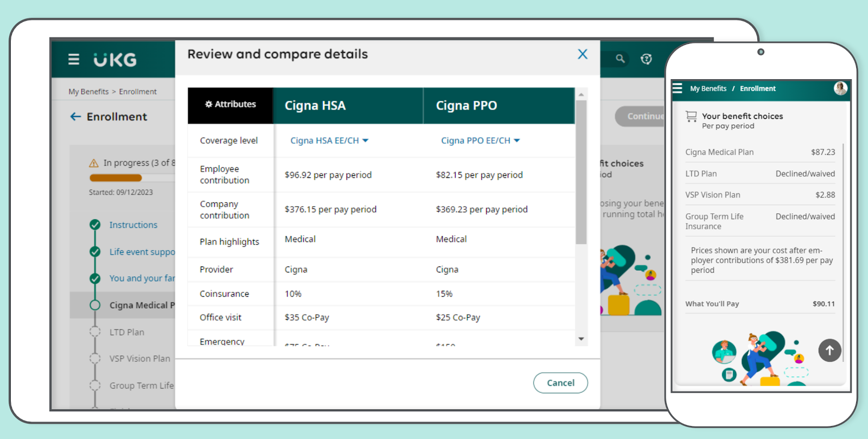Viewport: 868px width, 439px height.
Task: Select Group Term Life in the step list
Action: [142, 385]
